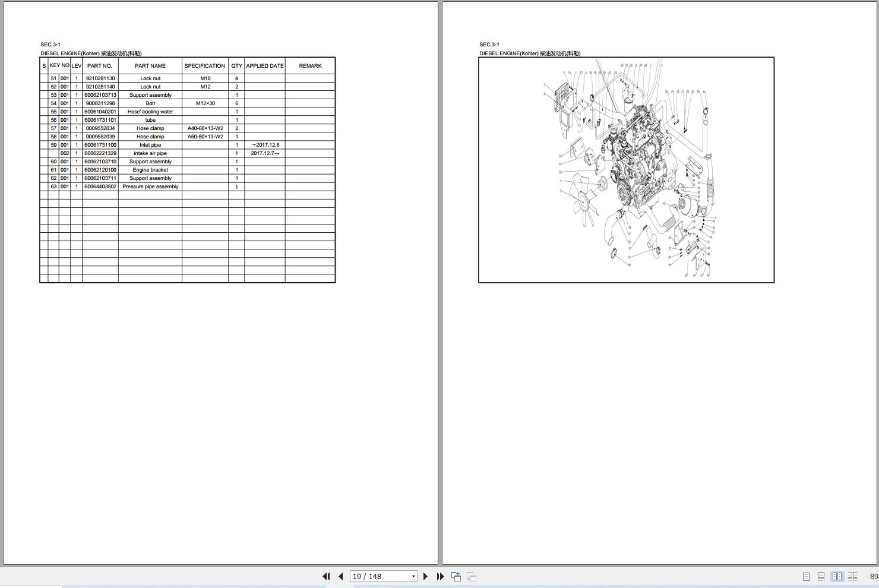879x588 pixels.
Task: Jump to last page
Action: (x=440, y=576)
